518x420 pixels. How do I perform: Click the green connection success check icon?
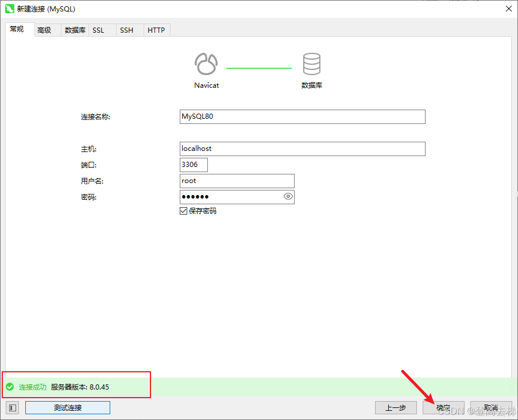10,387
